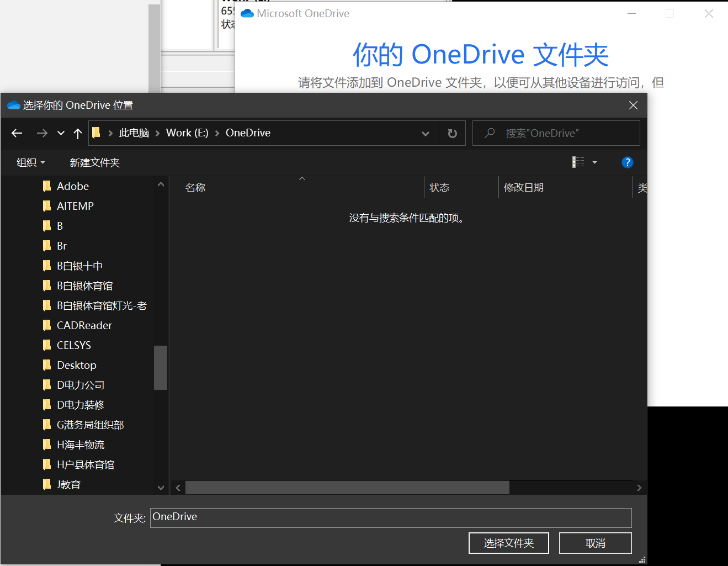The width and height of the screenshot is (728, 566).
Task: Select D电力公司 folder
Action: (x=81, y=385)
